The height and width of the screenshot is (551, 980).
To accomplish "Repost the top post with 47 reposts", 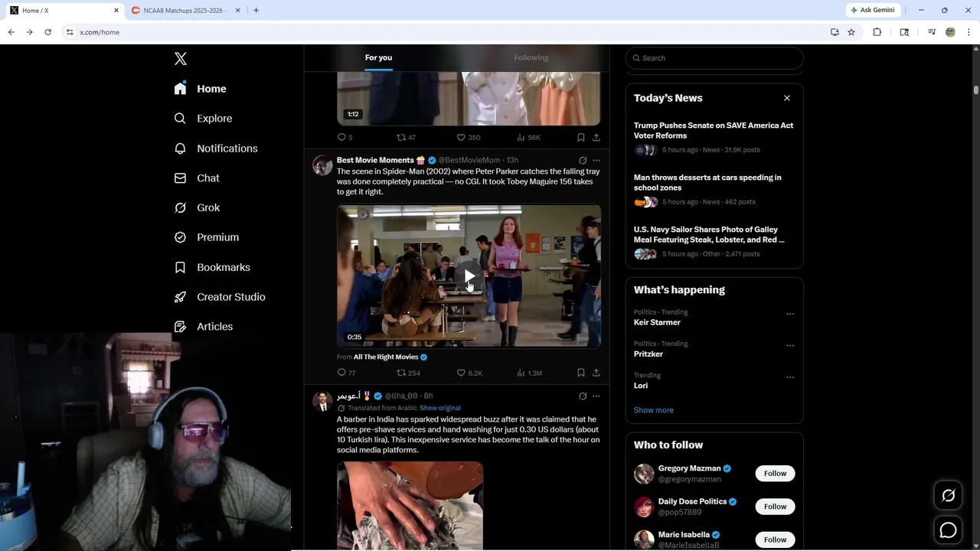I will click(406, 138).
